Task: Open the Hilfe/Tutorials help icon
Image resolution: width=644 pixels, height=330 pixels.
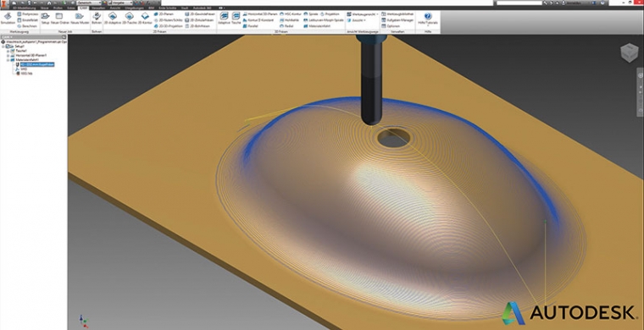Action: click(428, 18)
